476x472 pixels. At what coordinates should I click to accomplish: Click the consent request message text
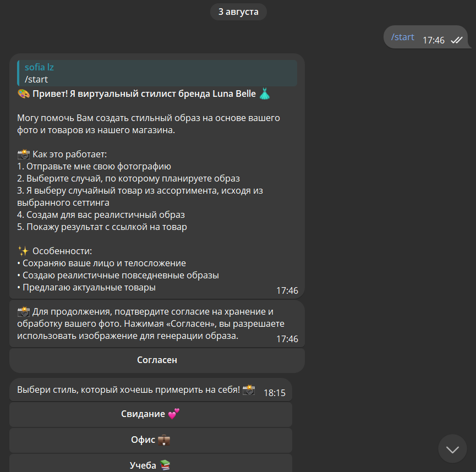click(x=146, y=323)
